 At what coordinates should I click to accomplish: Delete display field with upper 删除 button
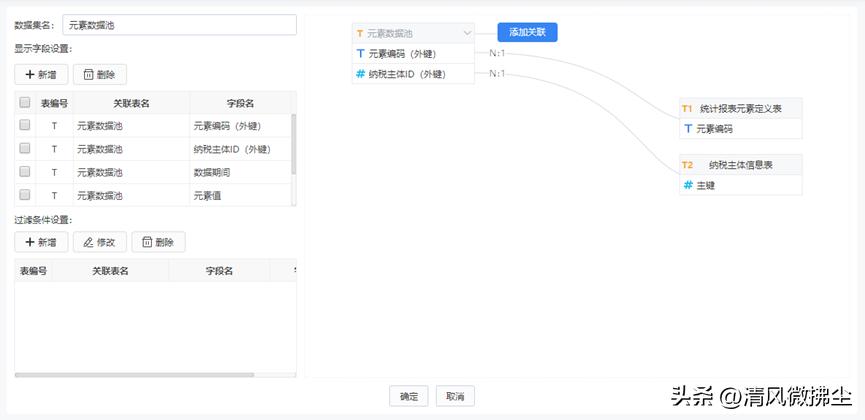coord(100,75)
